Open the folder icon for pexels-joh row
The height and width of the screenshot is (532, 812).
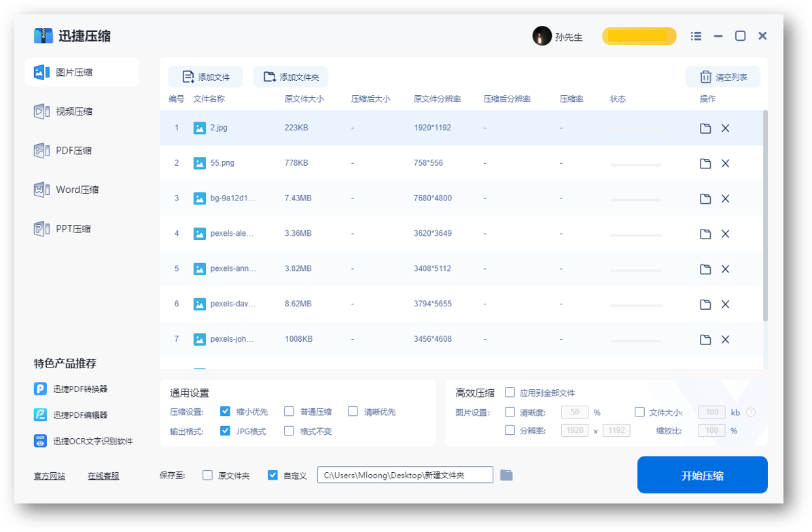point(705,339)
